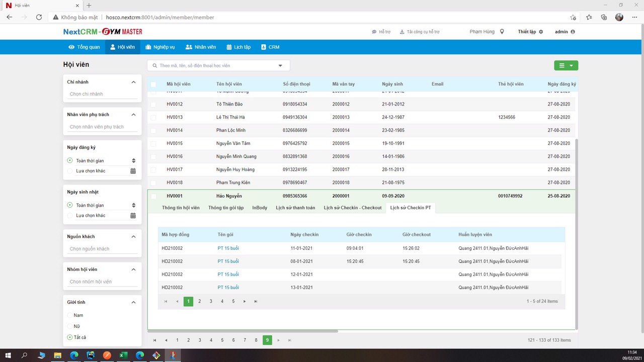Open PT 15 buổi link dated 11-01-2021
The height and width of the screenshot is (362, 644).
tap(228, 248)
